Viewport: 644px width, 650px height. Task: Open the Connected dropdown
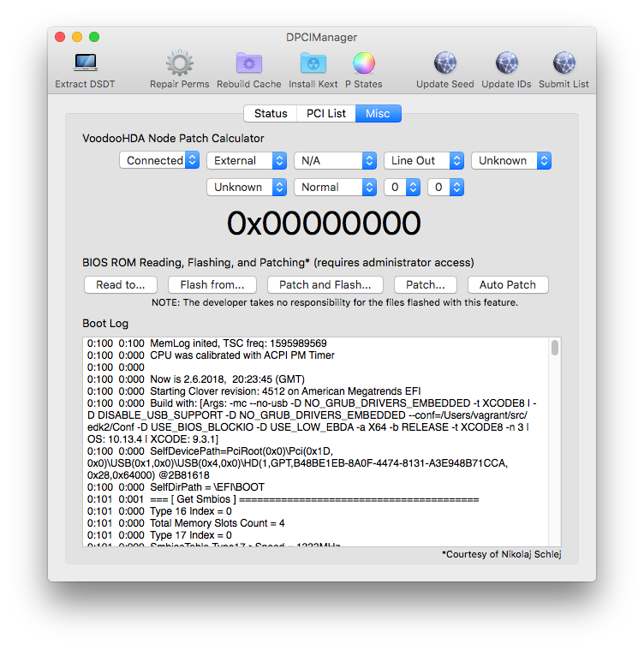click(x=159, y=160)
